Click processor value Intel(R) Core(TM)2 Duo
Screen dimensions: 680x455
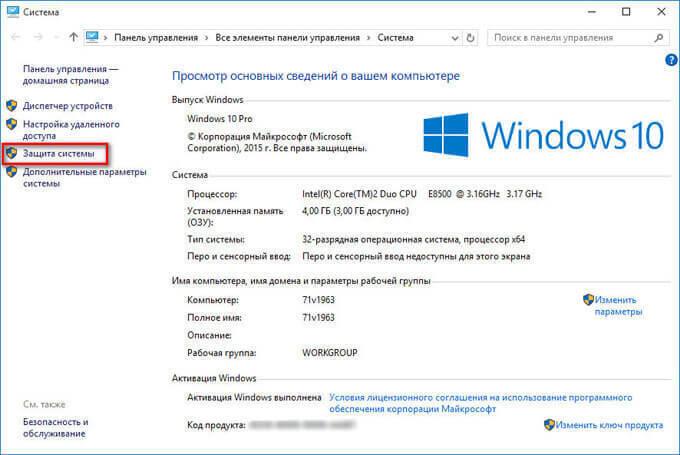pos(359,194)
